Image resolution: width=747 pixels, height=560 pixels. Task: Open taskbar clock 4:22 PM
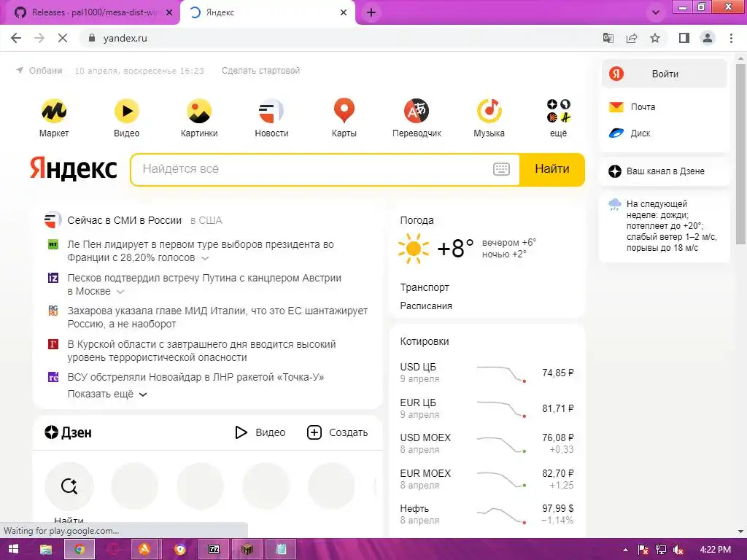(x=715, y=550)
